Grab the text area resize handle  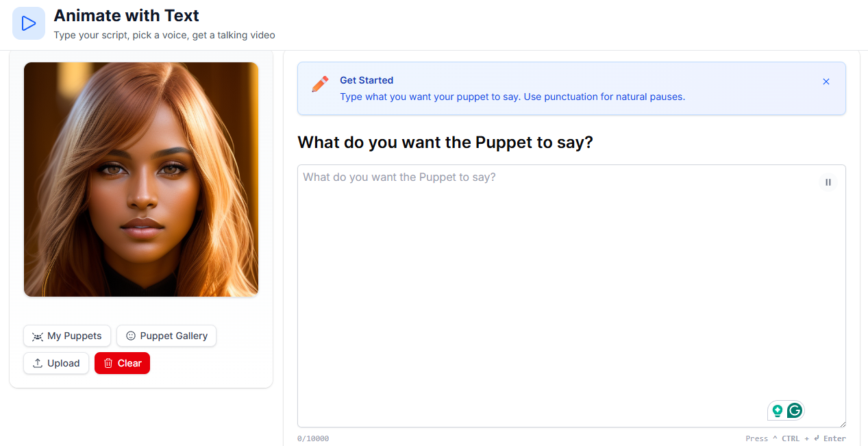(842, 423)
